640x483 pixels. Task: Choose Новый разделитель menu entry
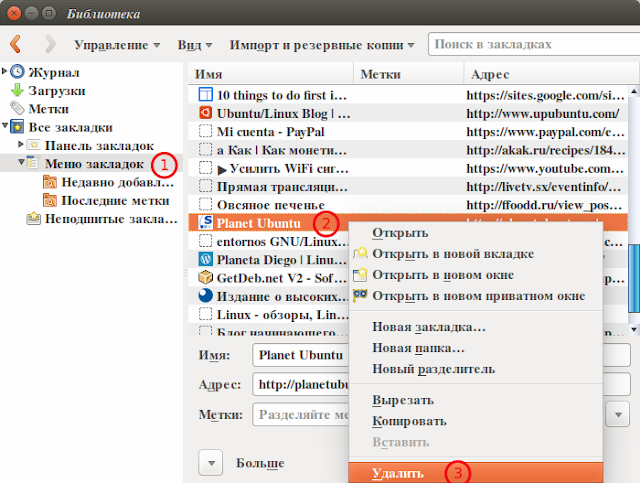(476, 369)
